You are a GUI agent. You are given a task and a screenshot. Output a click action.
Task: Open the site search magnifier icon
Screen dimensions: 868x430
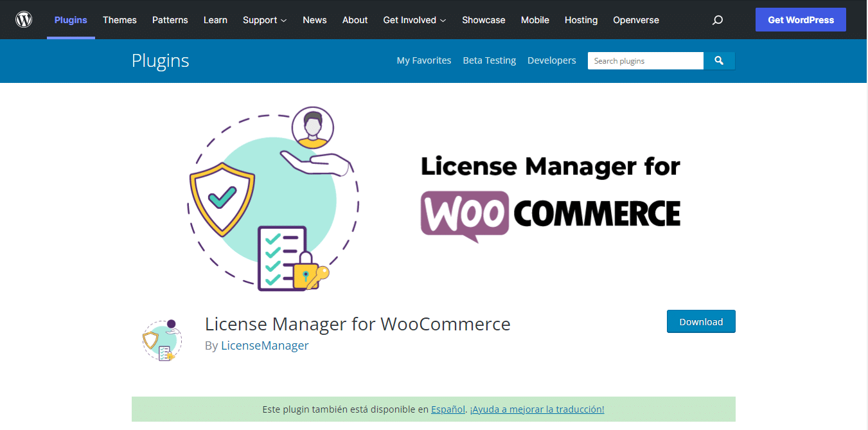(717, 20)
